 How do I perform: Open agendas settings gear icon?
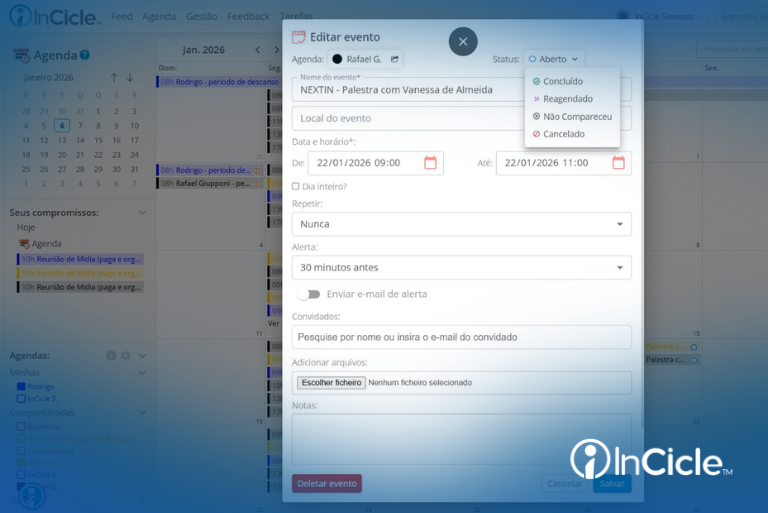point(126,356)
